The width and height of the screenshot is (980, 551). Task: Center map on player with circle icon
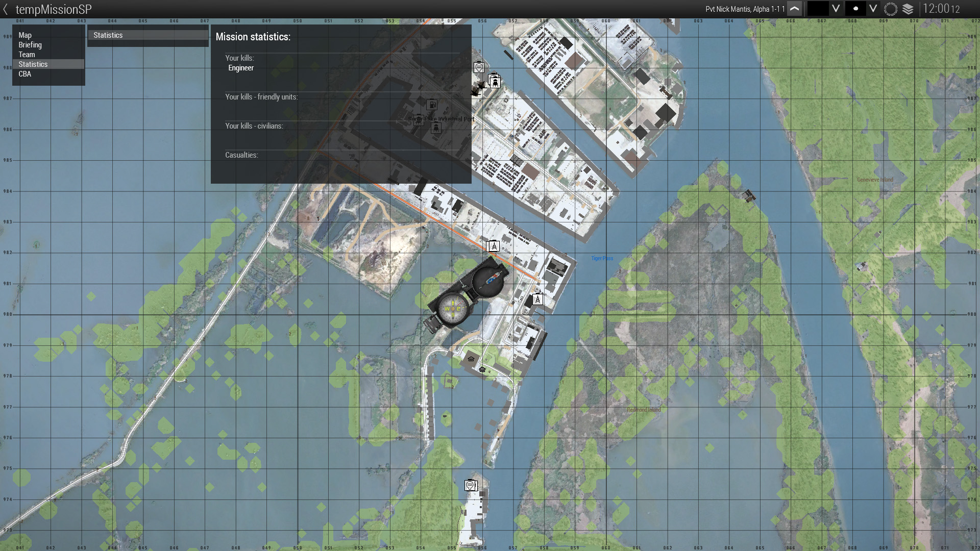[891, 9]
